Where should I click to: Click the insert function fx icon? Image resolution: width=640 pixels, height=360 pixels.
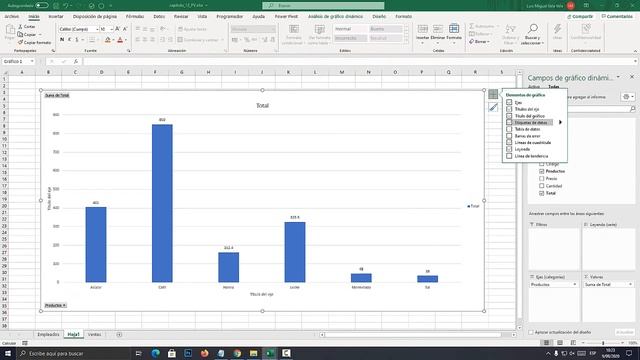76,61
